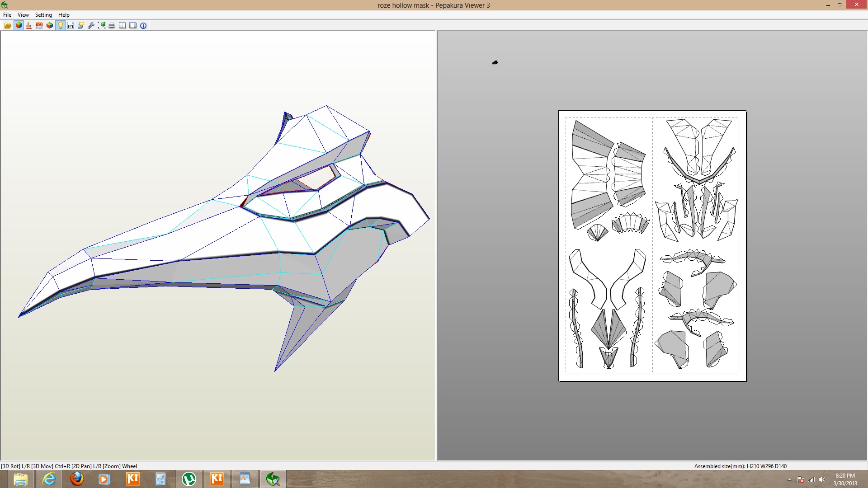Click the unfolded pattern page thumbnail
Viewport: 868px width, 488px height.
coord(652,246)
